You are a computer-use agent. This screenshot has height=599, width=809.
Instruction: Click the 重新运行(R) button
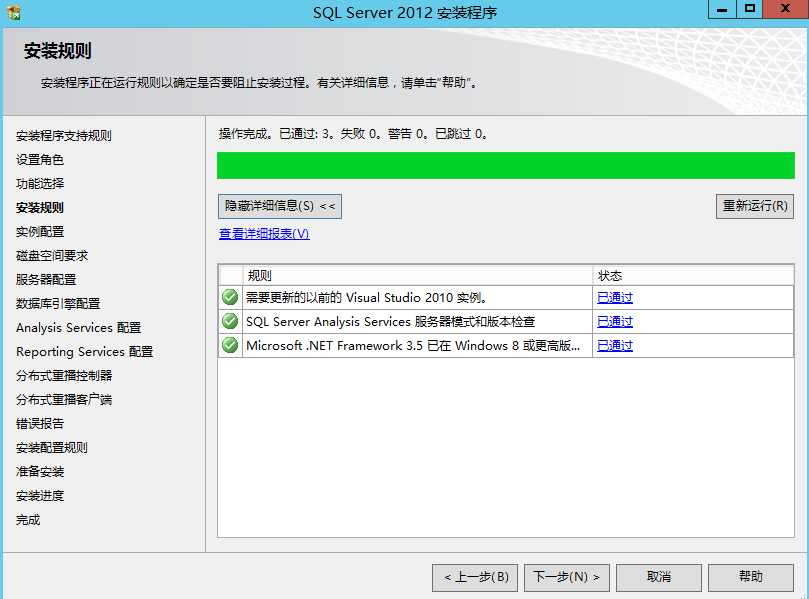point(755,206)
